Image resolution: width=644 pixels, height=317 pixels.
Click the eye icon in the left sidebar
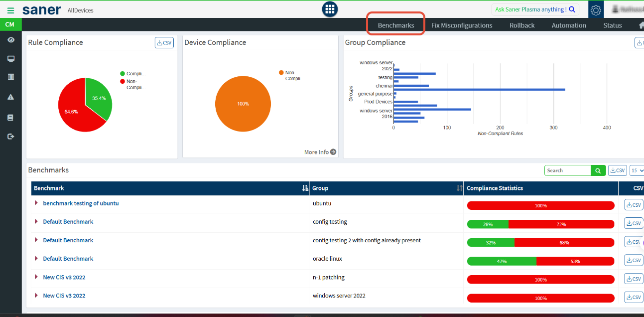click(x=10, y=40)
